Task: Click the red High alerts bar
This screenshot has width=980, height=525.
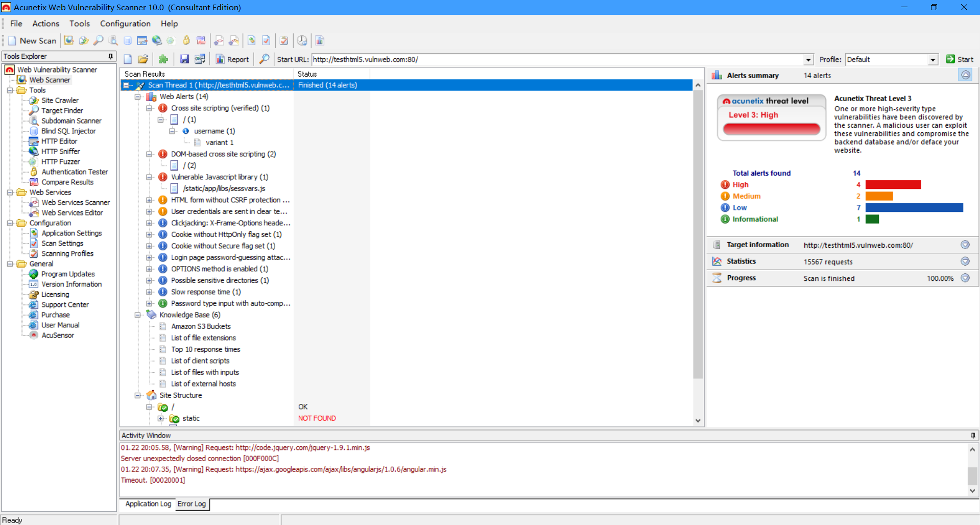Action: [x=893, y=184]
